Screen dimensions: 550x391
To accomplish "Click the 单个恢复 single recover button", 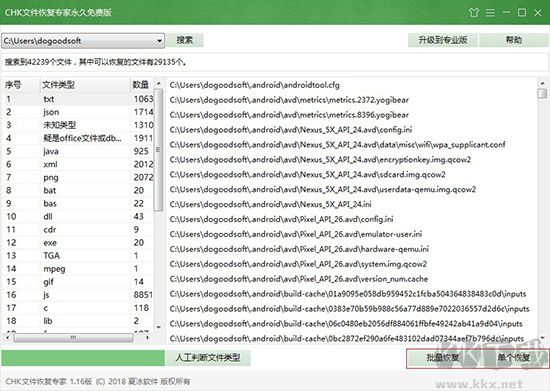I will [514, 358].
